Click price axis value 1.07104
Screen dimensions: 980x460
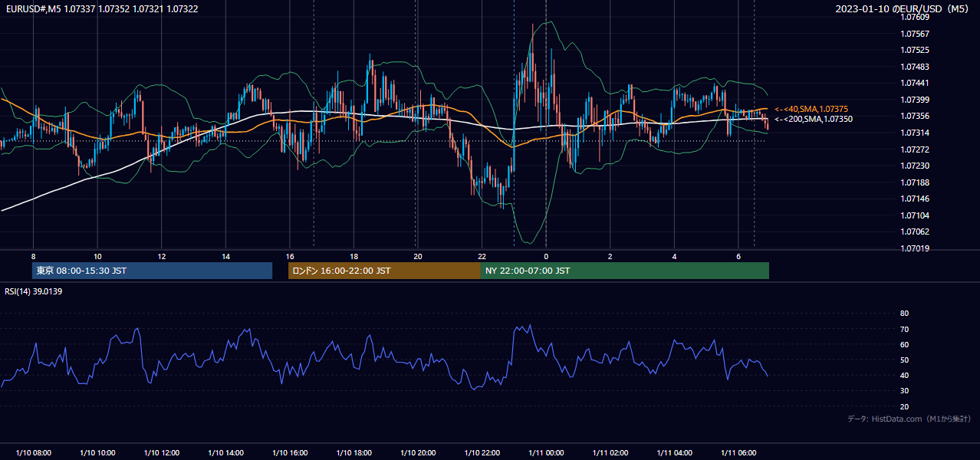tap(915, 215)
